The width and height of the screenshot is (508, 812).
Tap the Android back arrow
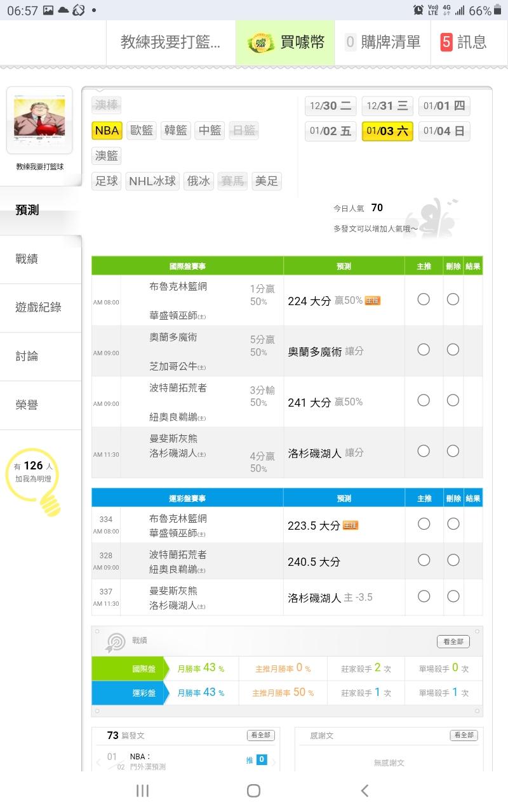click(364, 790)
